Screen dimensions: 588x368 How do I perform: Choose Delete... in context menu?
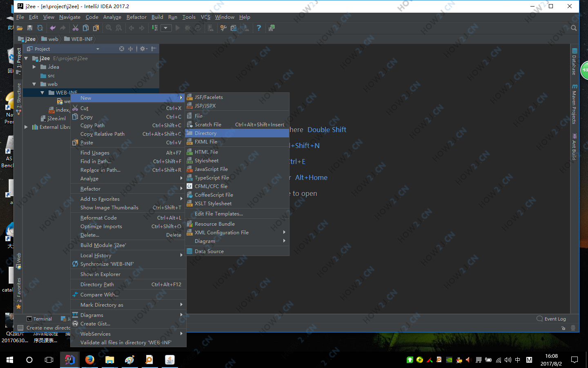[x=128, y=235]
